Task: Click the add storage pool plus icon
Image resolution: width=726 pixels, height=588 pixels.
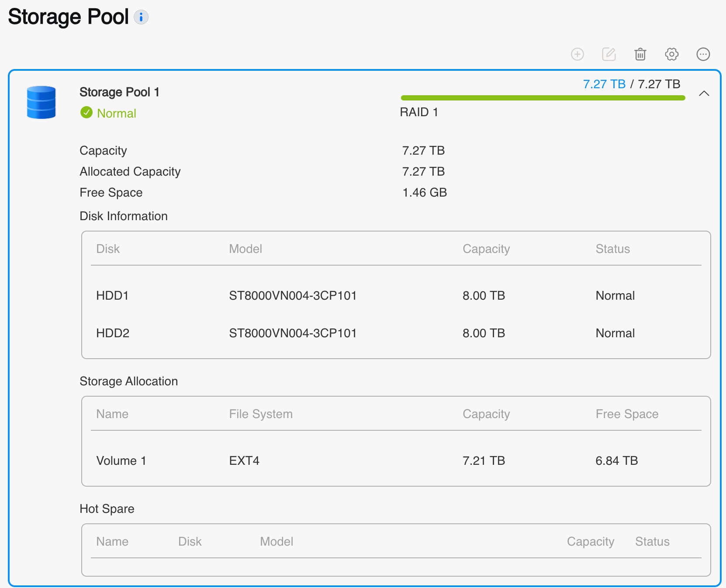Action: click(x=577, y=54)
